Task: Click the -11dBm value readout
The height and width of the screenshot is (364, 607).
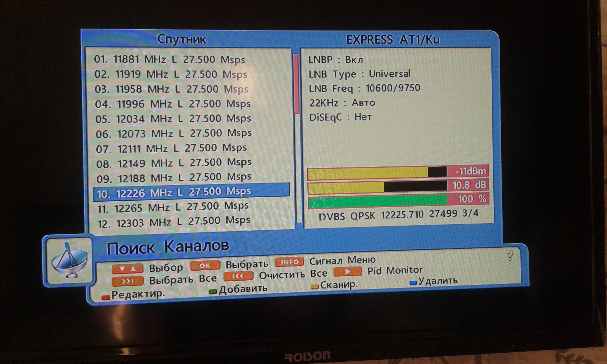Action: pos(471,171)
